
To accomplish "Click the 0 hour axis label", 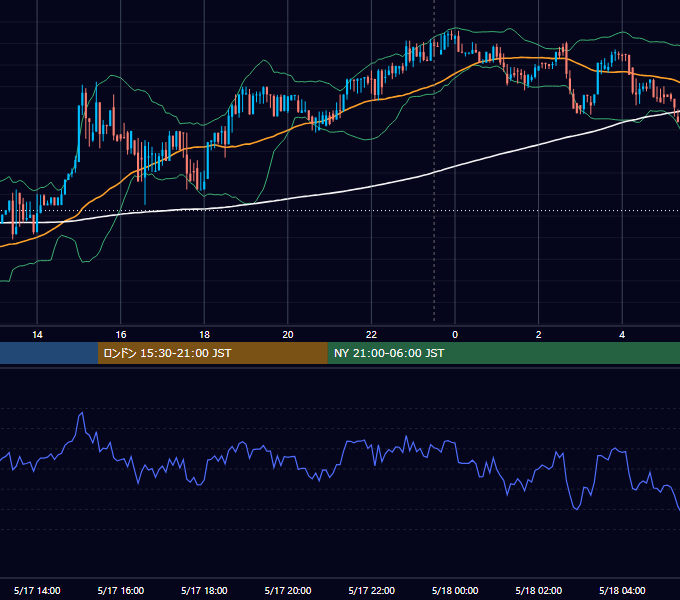I will [455, 335].
